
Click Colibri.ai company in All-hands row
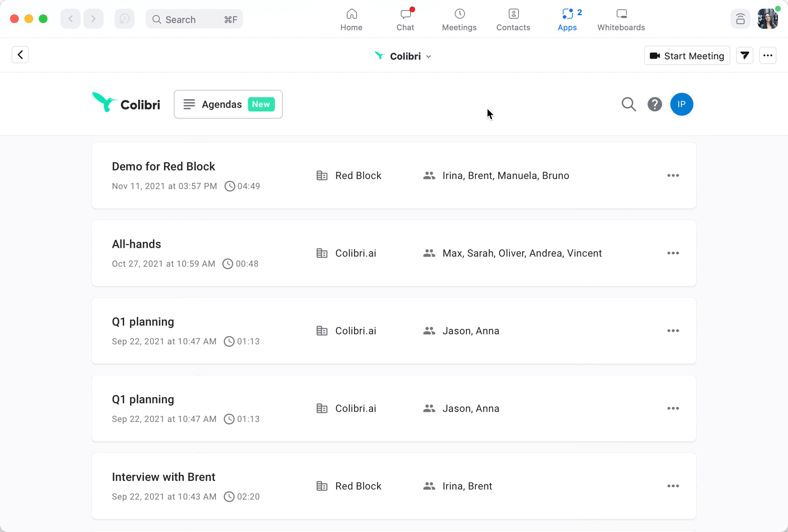[x=356, y=253]
